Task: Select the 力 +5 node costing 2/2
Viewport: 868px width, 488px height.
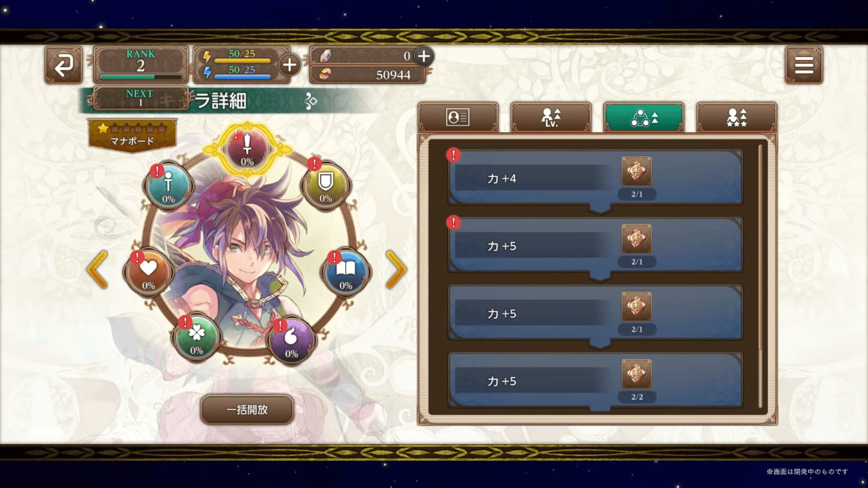Action: [596, 381]
